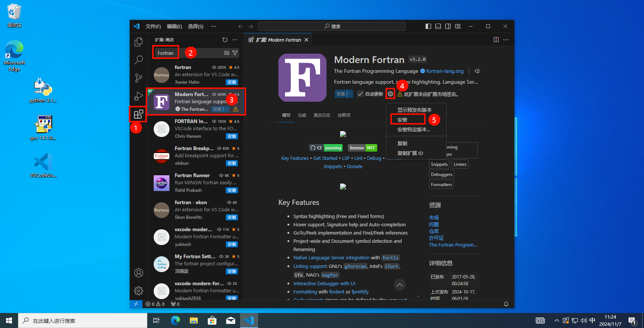
Task: Refresh the extensions marketplace list
Action: [225, 40]
